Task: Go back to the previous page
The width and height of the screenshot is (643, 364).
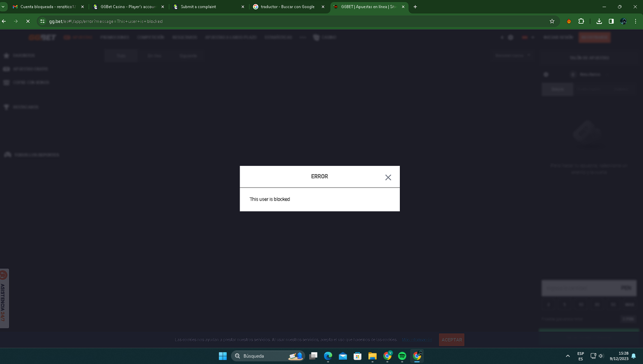Action: click(x=4, y=21)
